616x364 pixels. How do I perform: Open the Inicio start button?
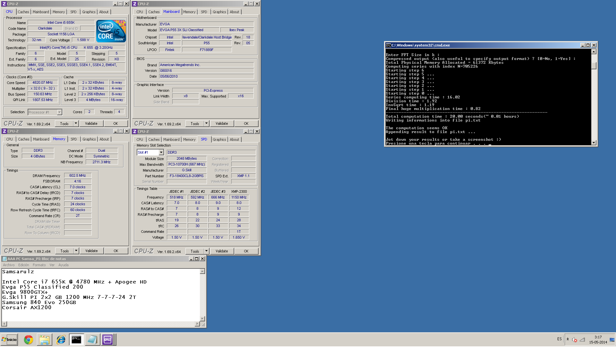coord(9,340)
